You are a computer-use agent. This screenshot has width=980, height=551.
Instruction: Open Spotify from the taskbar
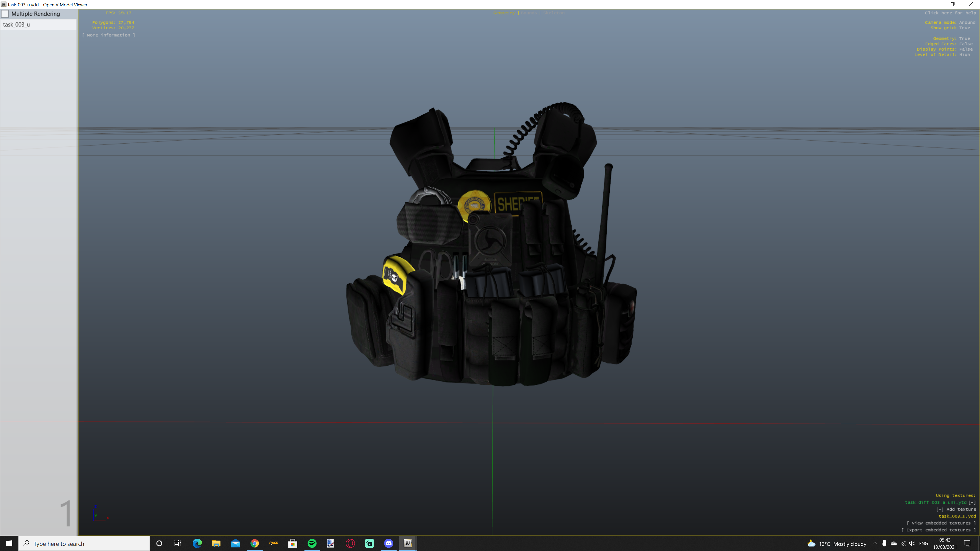(312, 543)
